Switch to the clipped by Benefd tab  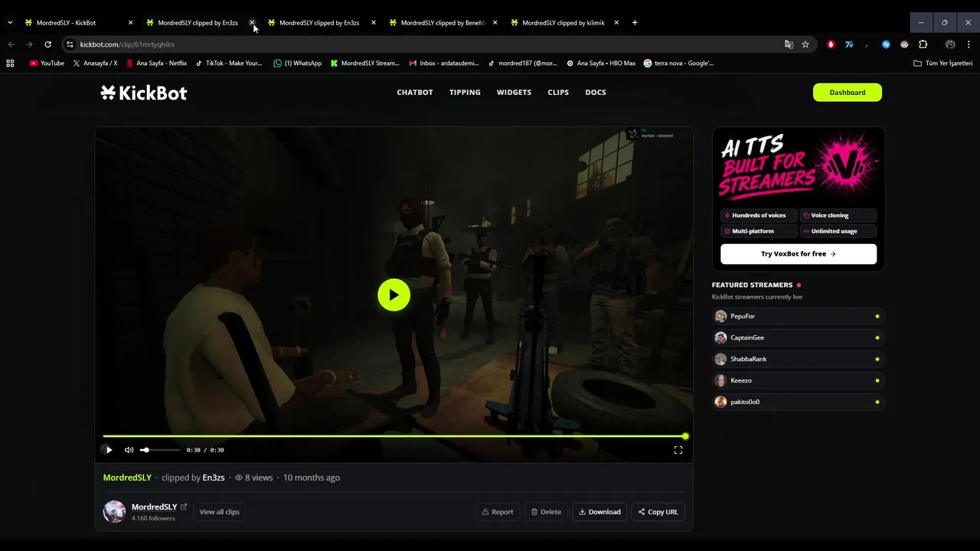(x=443, y=23)
